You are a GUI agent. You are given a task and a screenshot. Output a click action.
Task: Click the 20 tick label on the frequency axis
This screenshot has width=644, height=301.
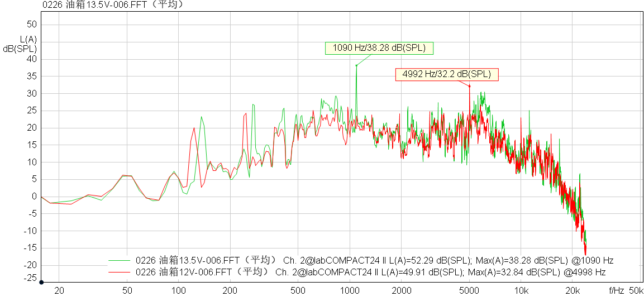pyautogui.click(x=59, y=290)
